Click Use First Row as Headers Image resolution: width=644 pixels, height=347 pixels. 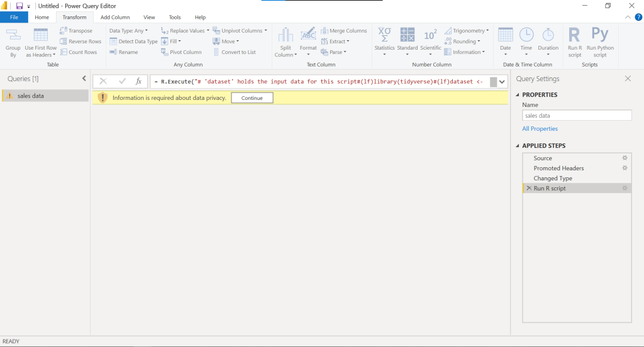pos(41,43)
